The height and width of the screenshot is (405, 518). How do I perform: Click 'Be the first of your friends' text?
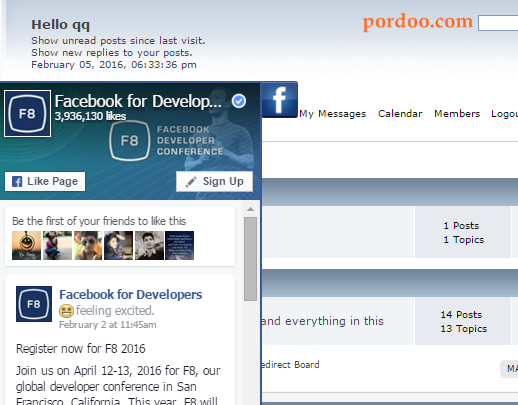[x=99, y=221]
